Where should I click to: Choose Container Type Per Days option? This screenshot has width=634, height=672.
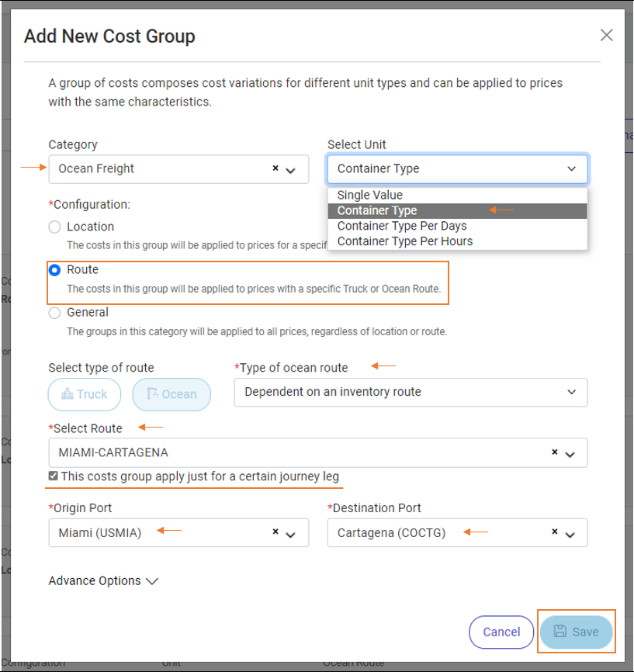[x=457, y=226]
